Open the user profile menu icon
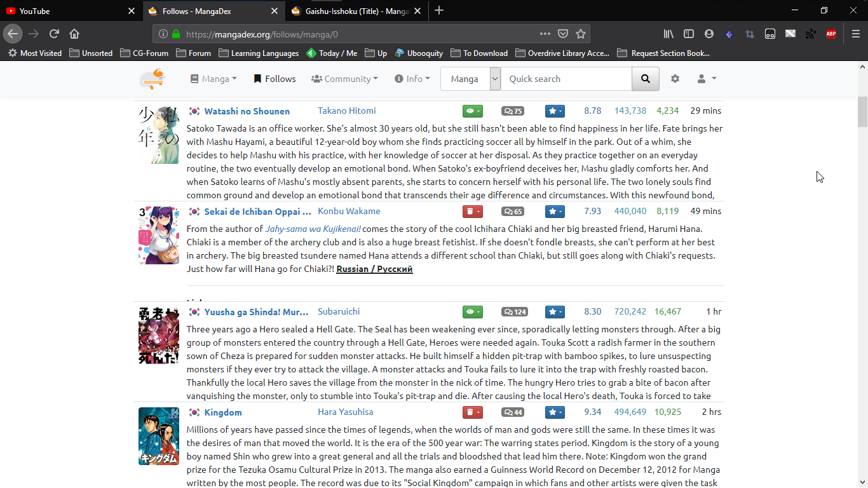The width and height of the screenshot is (868, 488). pyautogui.click(x=706, y=79)
